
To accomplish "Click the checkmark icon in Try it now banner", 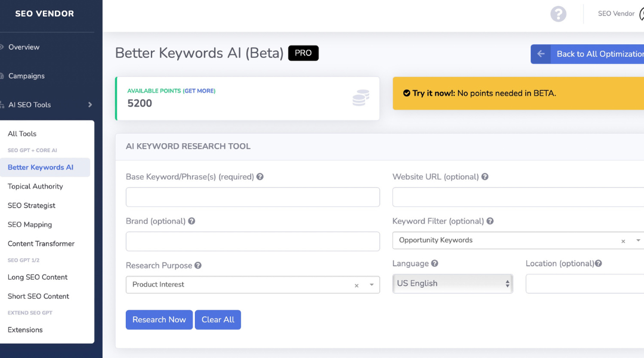I will pyautogui.click(x=407, y=93).
